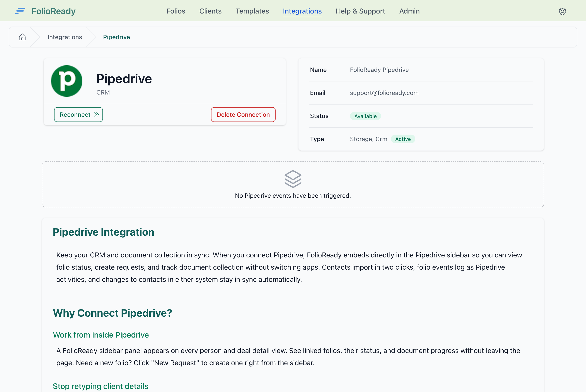Click the Pipedrive title heading

point(124,79)
